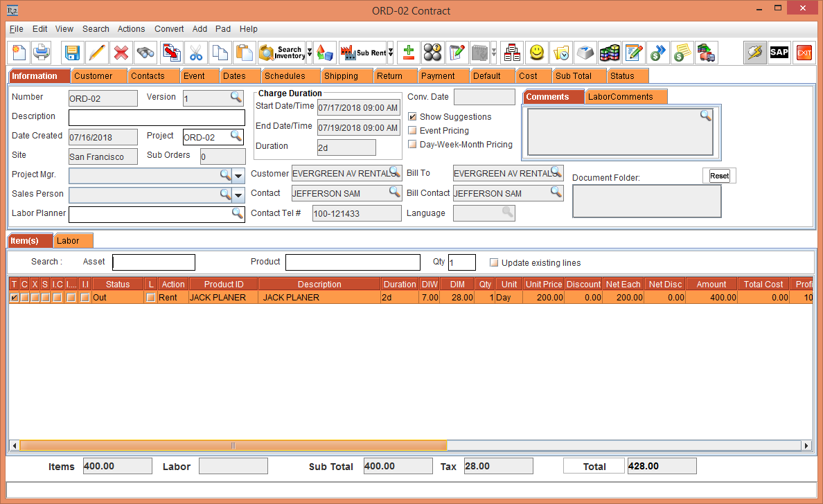This screenshot has width=823, height=504.
Task: Click the green plus add icon
Action: (x=407, y=52)
